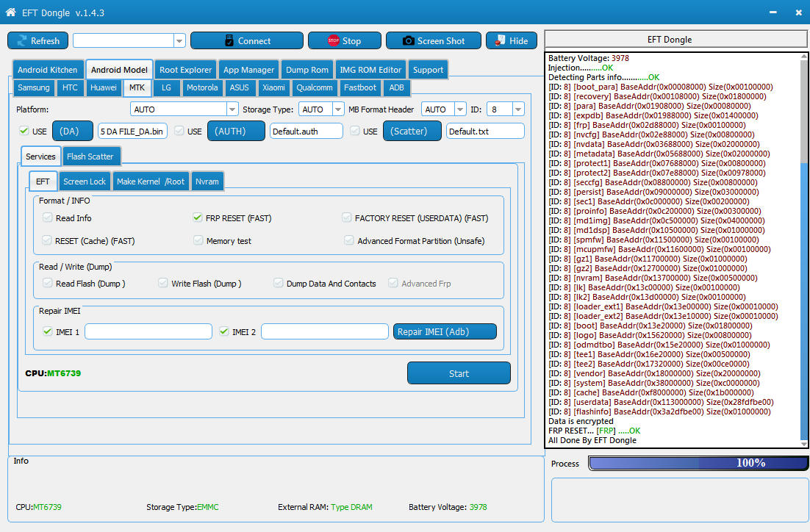The width and height of the screenshot is (810, 532).
Task: Switch to Android Kitchen tab
Action: click(48, 70)
